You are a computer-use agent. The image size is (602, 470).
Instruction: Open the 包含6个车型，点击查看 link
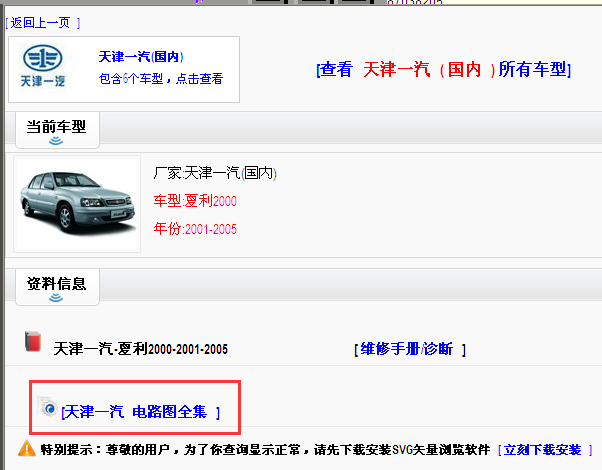click(x=161, y=79)
